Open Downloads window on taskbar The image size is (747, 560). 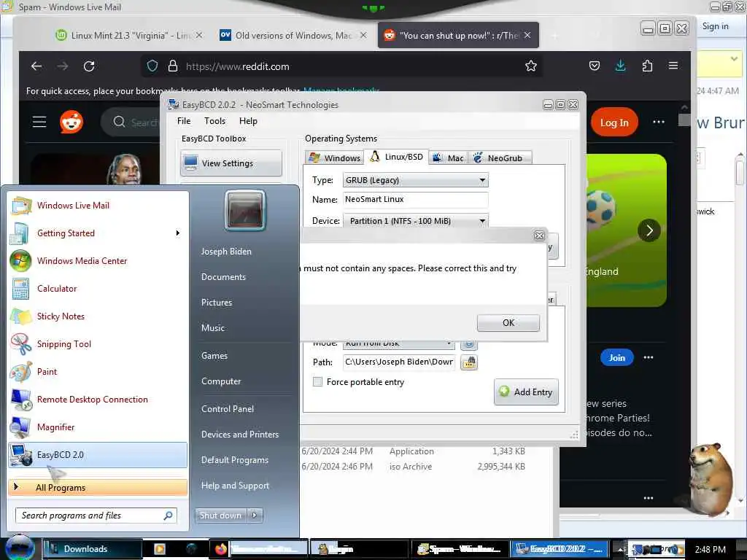click(x=93, y=549)
